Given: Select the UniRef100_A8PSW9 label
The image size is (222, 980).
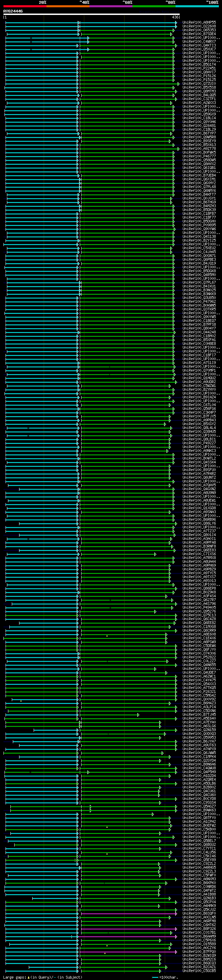Looking at the screenshot, I should 199,642.
